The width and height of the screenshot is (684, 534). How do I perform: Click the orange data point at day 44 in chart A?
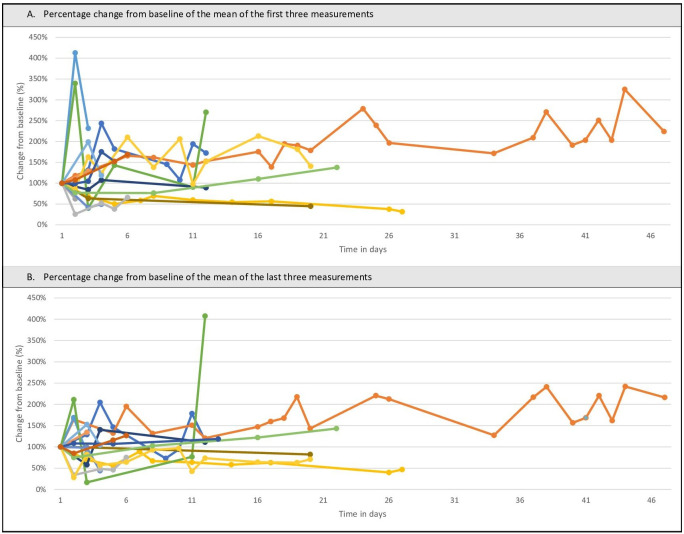pyautogui.click(x=625, y=89)
